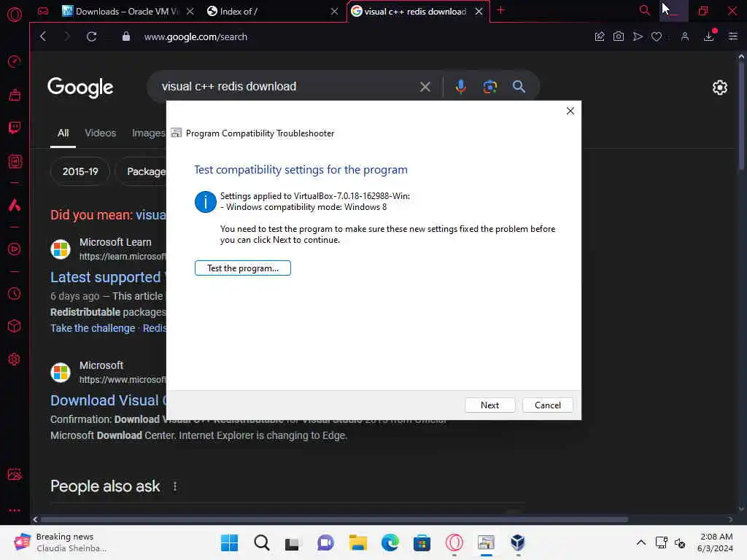Open Google quick settings gear
Screen dimensions: 747x560
click(x=719, y=87)
